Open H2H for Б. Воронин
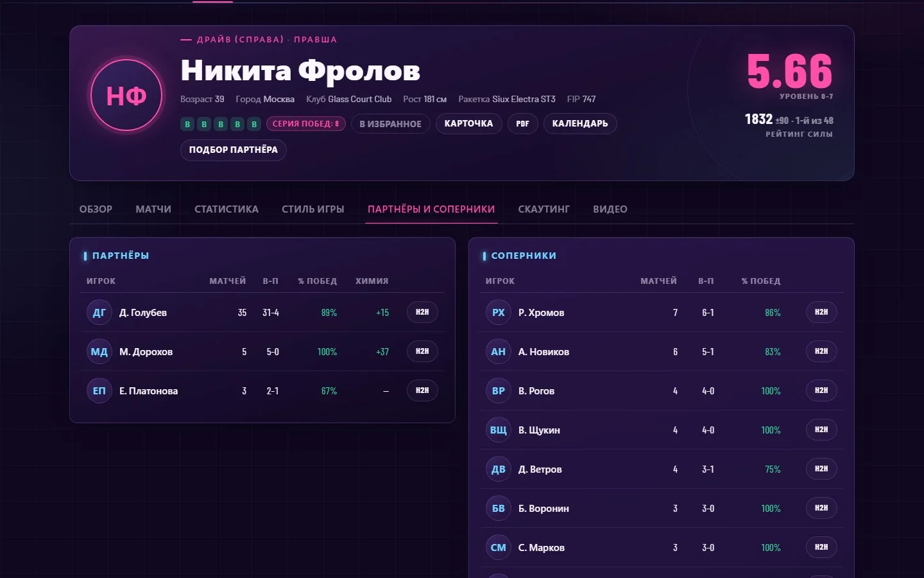924x578 pixels. pos(821,508)
